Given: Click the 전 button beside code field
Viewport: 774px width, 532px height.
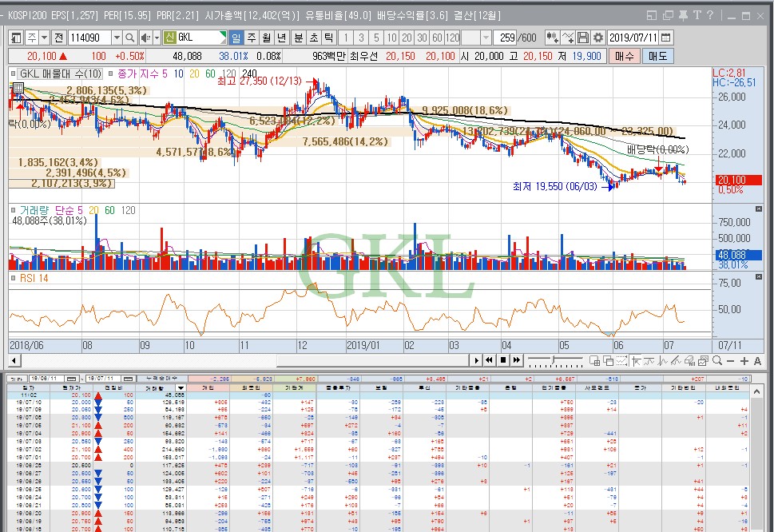Looking at the screenshot, I should 59,38.
